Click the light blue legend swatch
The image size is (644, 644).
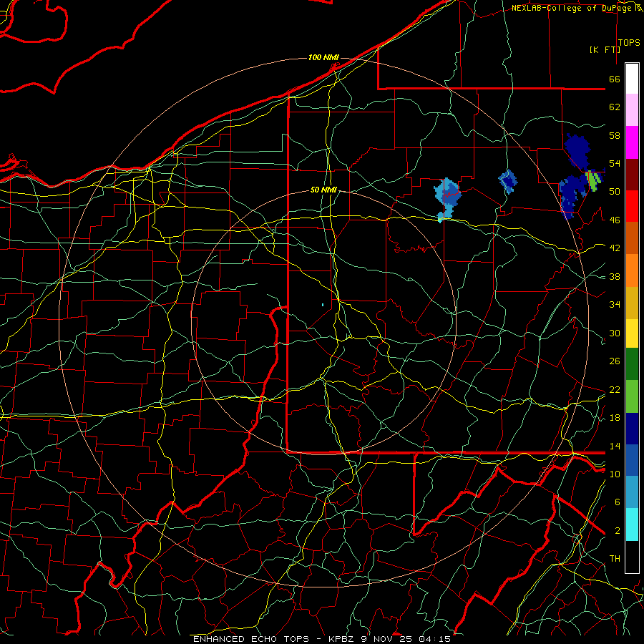(632, 492)
